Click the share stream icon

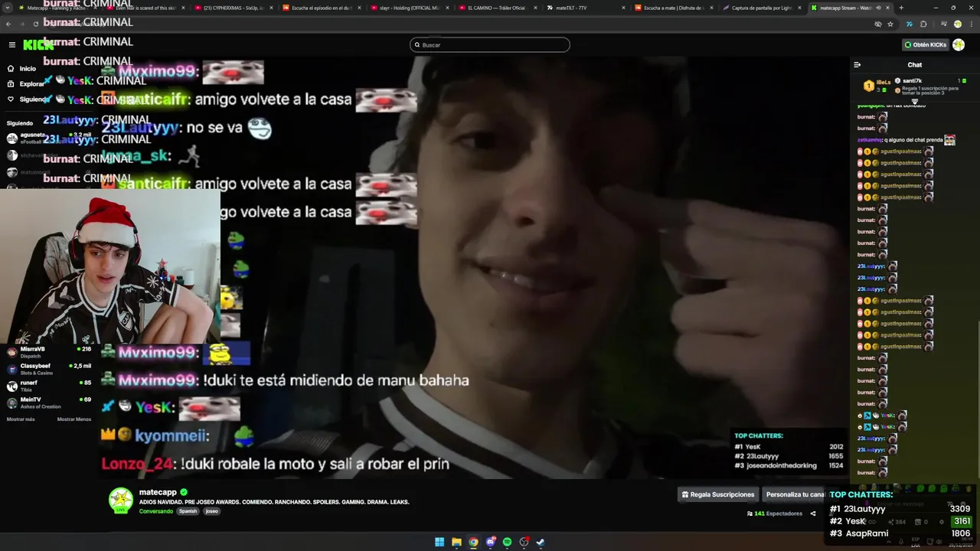pyautogui.click(x=813, y=514)
